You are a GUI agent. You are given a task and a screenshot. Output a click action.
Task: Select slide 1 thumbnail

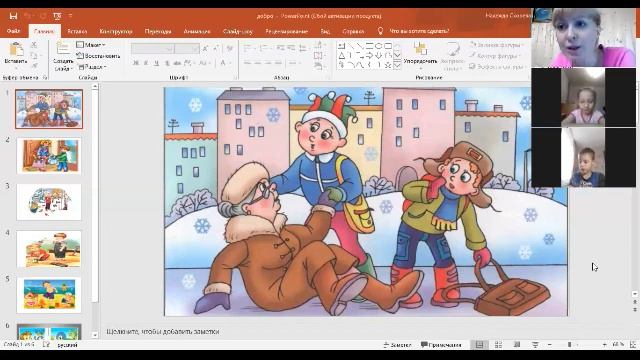[x=49, y=109]
